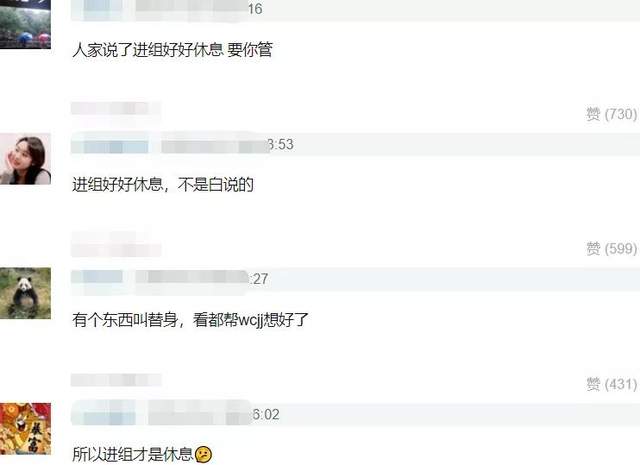Like the comment with 431 likes

611,384
